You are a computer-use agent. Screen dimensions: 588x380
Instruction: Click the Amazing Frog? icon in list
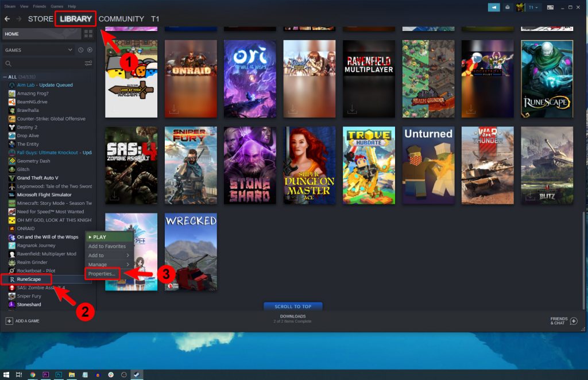[12, 94]
